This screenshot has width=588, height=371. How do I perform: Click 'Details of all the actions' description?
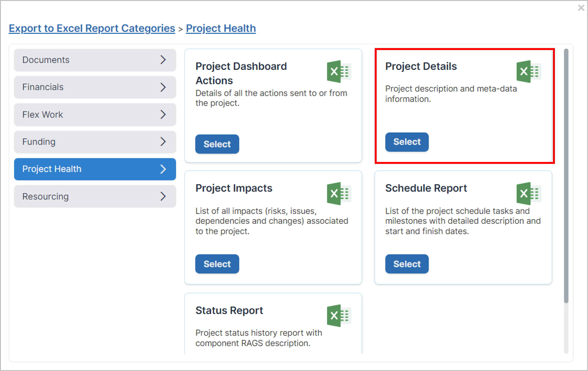click(271, 98)
